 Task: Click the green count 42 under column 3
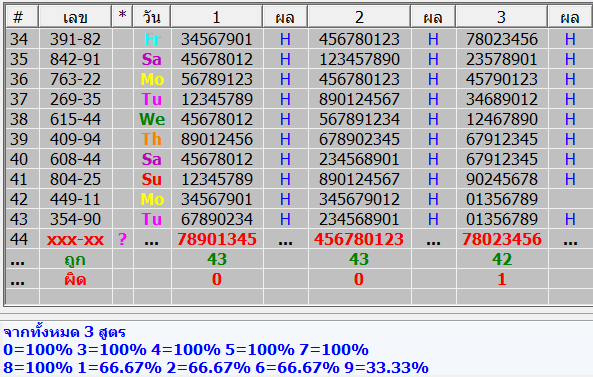[501, 259]
